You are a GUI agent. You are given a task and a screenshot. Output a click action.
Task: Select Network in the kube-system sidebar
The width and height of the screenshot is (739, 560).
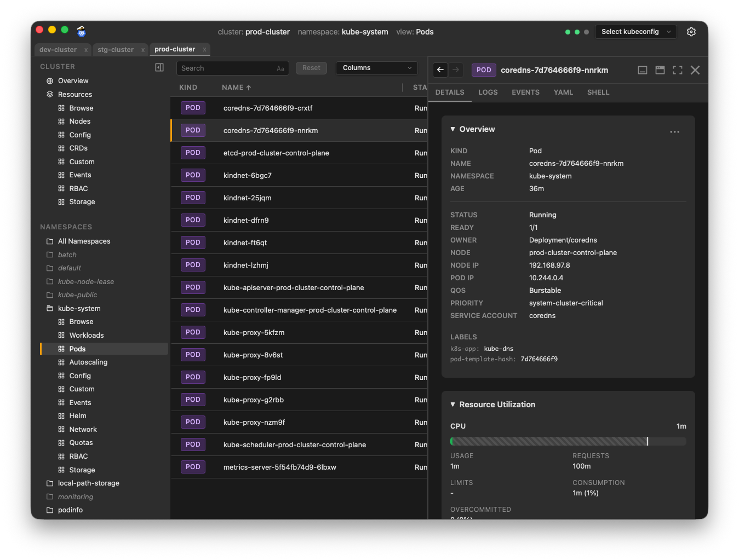(84, 429)
